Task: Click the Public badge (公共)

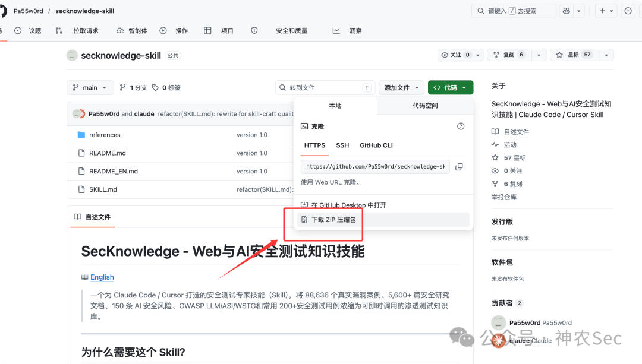Action: (x=173, y=56)
